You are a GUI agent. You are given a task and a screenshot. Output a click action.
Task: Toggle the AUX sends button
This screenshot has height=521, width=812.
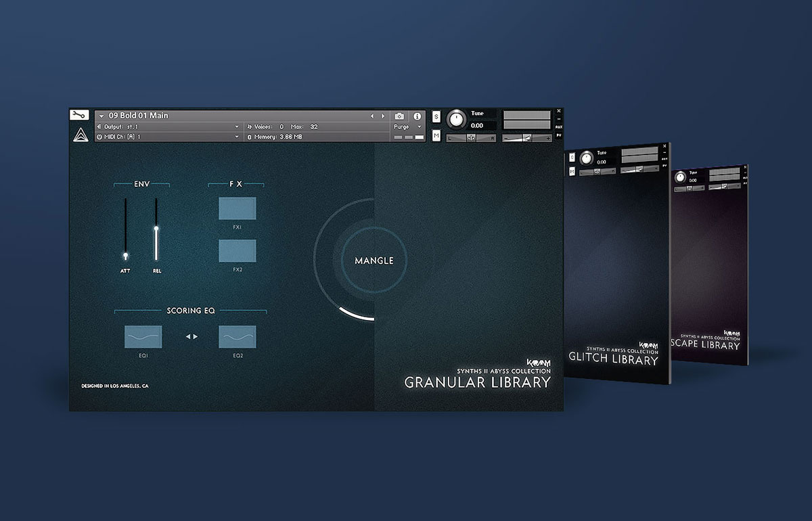(x=558, y=127)
